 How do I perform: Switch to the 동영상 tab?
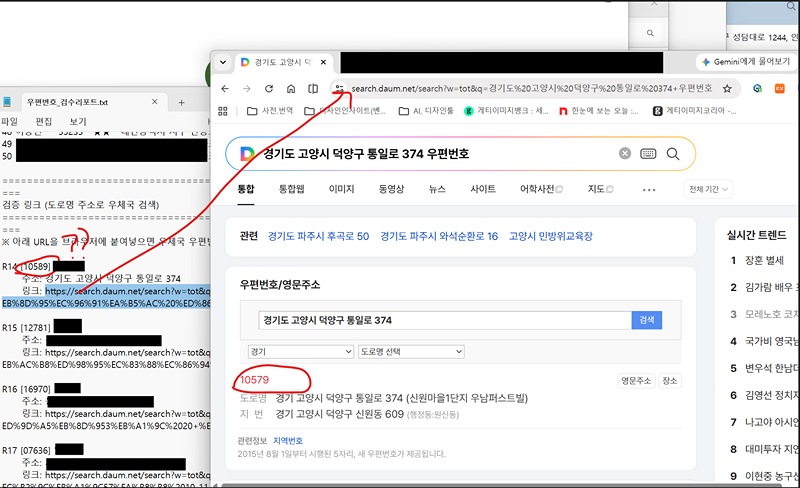[391, 189]
